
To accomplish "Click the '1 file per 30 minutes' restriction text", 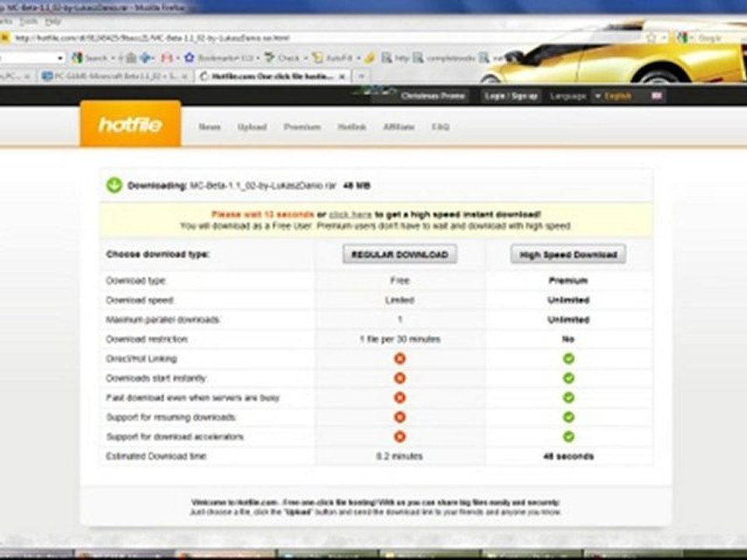I will tap(400, 340).
